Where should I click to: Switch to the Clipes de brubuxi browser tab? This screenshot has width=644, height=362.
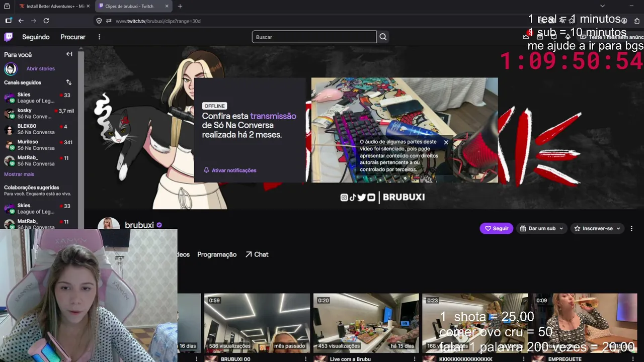pos(133,6)
